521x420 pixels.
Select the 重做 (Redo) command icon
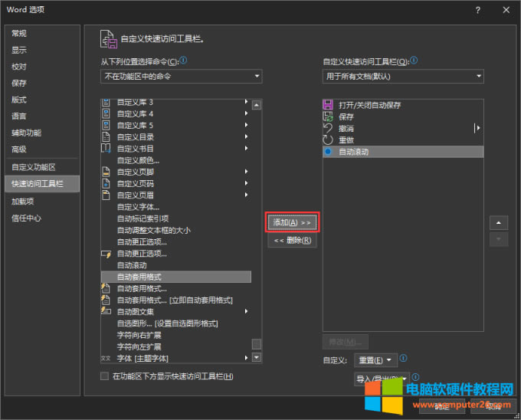(x=328, y=140)
